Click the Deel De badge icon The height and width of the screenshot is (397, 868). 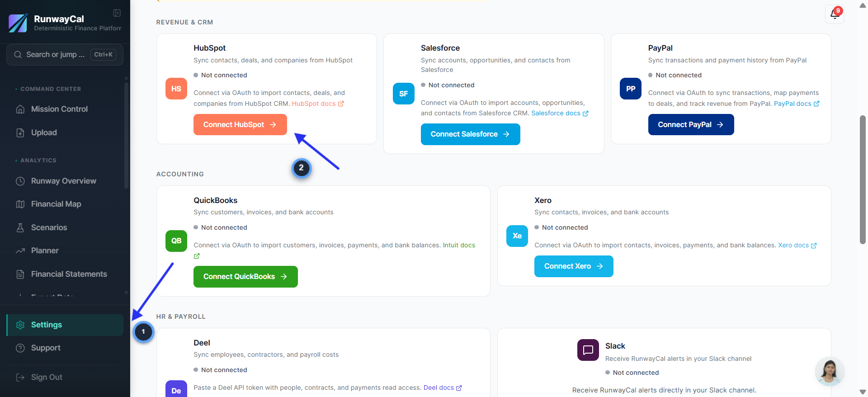click(176, 389)
